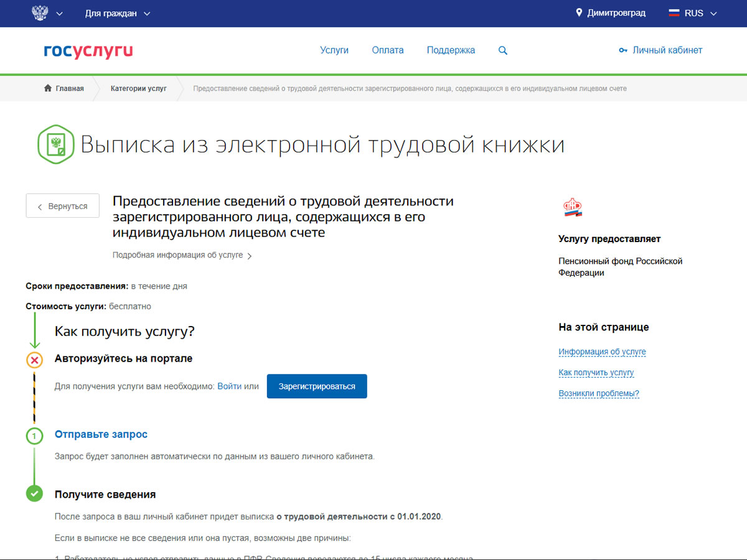Jump to 'Информация об услуге' section

point(602,352)
